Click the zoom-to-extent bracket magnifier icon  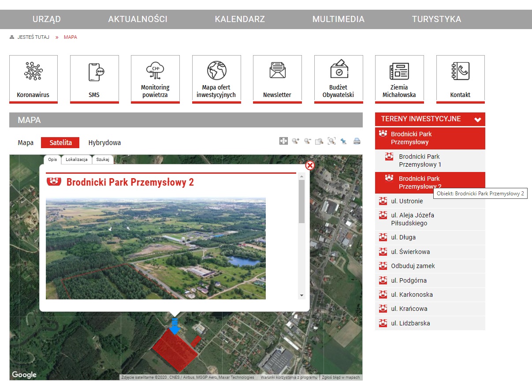pyautogui.click(x=331, y=141)
